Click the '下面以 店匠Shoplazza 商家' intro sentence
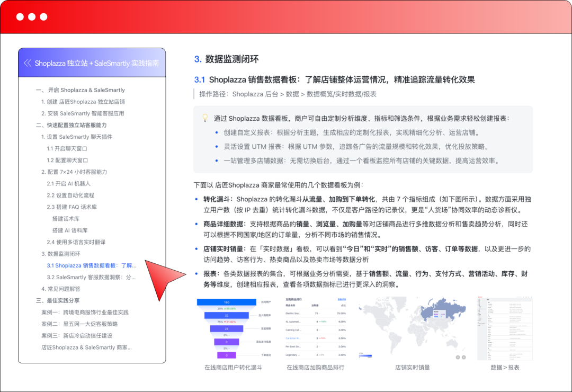 click(279, 185)
